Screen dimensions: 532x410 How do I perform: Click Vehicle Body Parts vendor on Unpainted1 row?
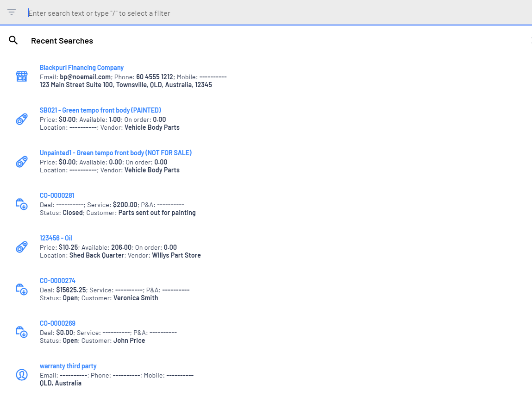point(152,170)
